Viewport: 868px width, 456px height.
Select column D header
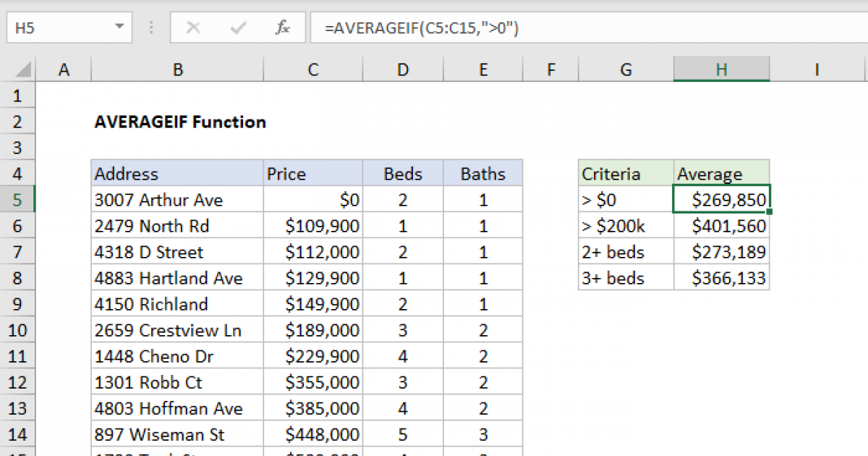403,70
